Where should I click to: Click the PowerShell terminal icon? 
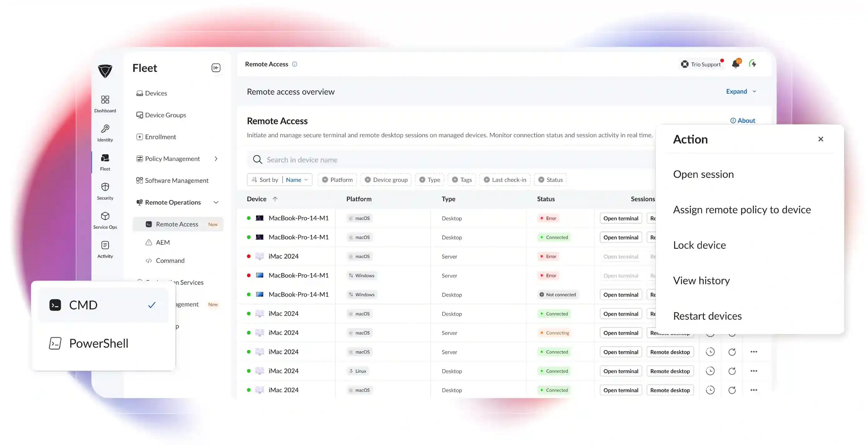55,343
